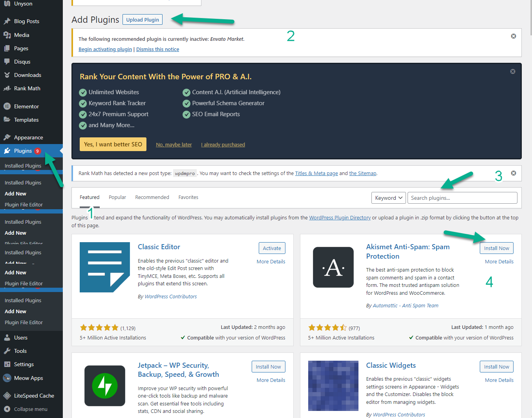Click the Upload Plugin button
Image resolution: width=532 pixels, height=418 pixels.
(x=143, y=20)
